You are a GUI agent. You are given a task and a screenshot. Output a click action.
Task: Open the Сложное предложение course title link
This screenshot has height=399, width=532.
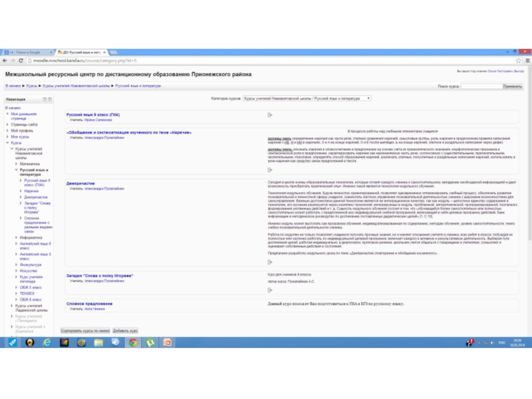click(89, 304)
